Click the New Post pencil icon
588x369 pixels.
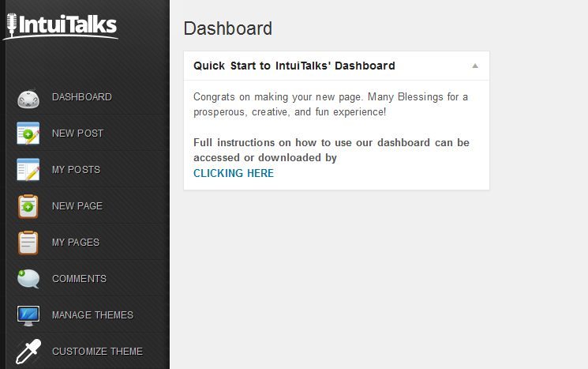point(28,134)
